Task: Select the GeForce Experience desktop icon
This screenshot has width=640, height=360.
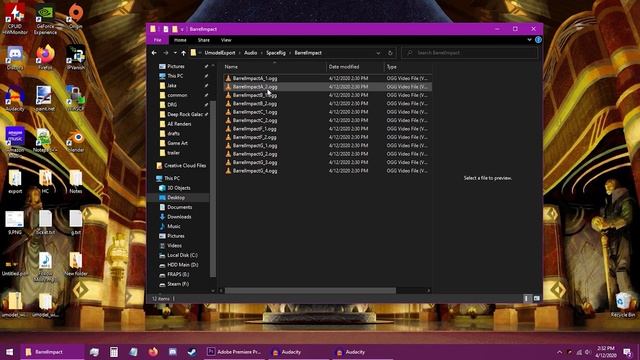Action: click(x=45, y=19)
